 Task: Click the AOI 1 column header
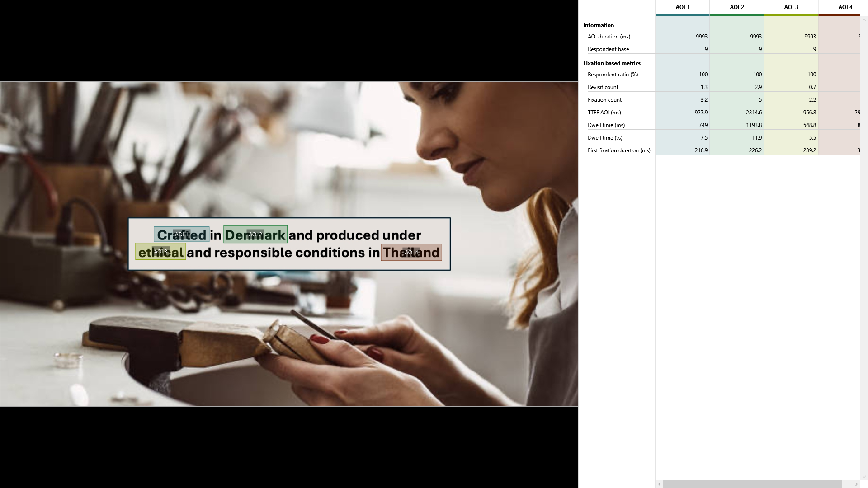[x=683, y=7]
